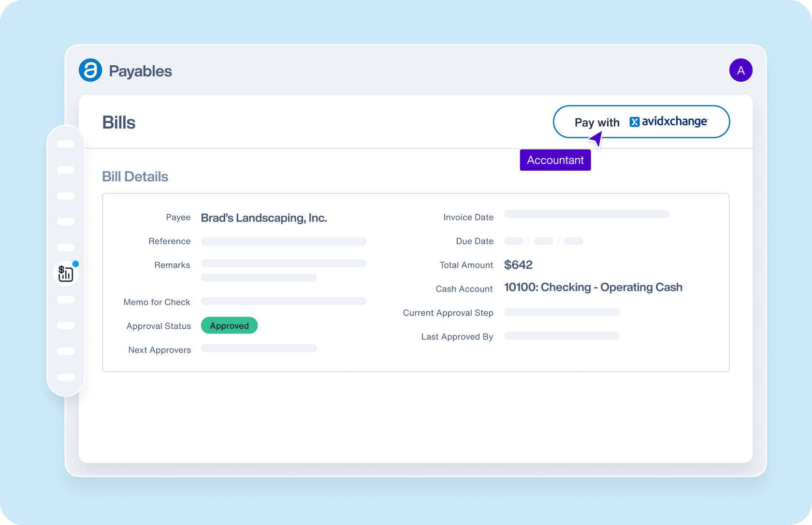
Task: Click the Bill Details section heading
Action: pos(135,176)
